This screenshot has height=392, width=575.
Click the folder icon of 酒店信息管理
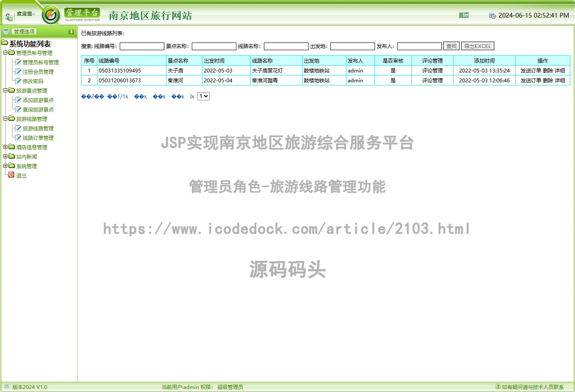(x=12, y=147)
